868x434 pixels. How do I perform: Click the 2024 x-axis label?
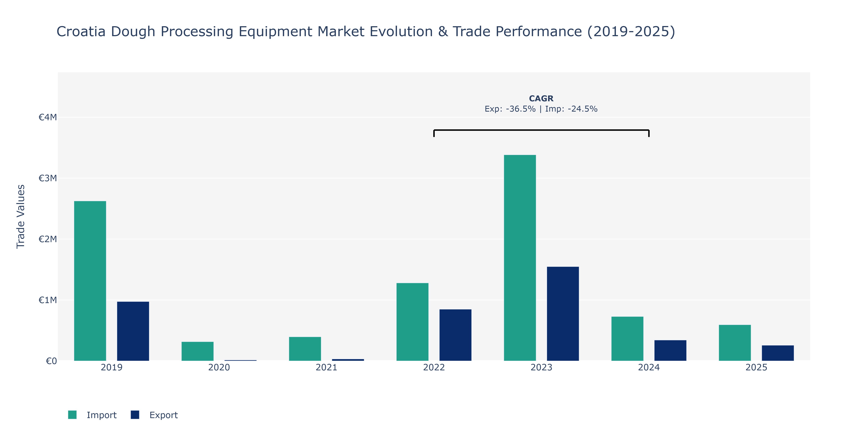click(x=649, y=367)
